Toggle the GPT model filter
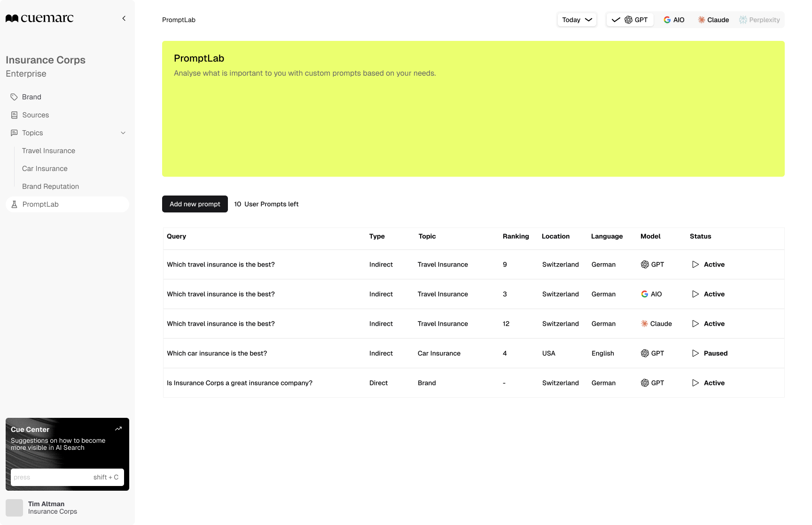 coord(630,20)
